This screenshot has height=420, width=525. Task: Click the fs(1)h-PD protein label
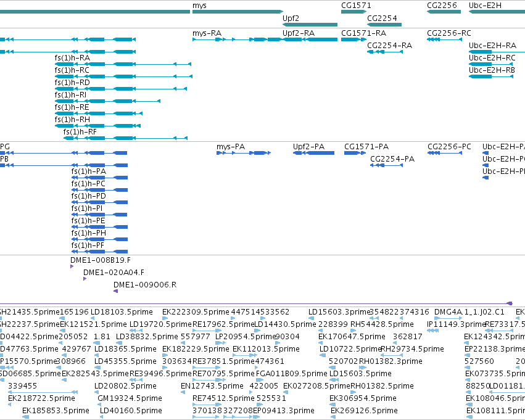tap(89, 196)
